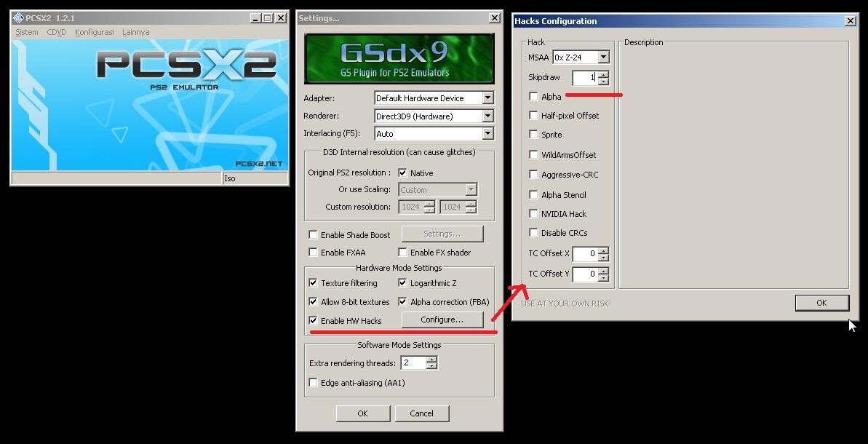Click the Skipdraw value field

point(584,77)
